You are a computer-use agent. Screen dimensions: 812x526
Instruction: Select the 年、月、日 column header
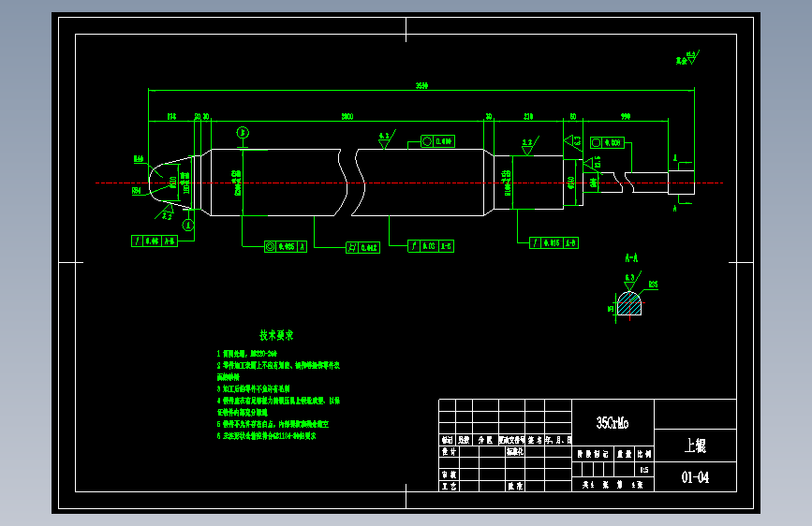click(558, 440)
